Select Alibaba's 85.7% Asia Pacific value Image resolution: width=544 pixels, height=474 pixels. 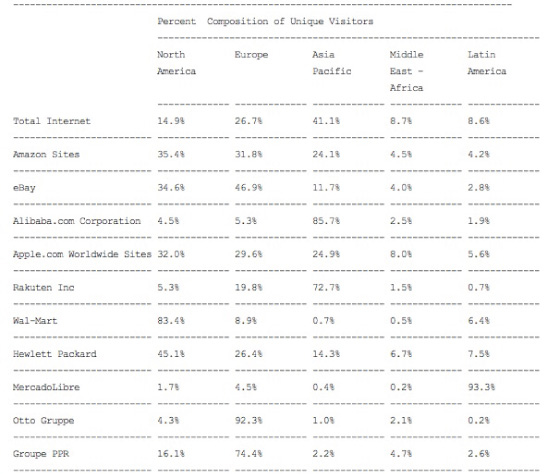click(326, 221)
